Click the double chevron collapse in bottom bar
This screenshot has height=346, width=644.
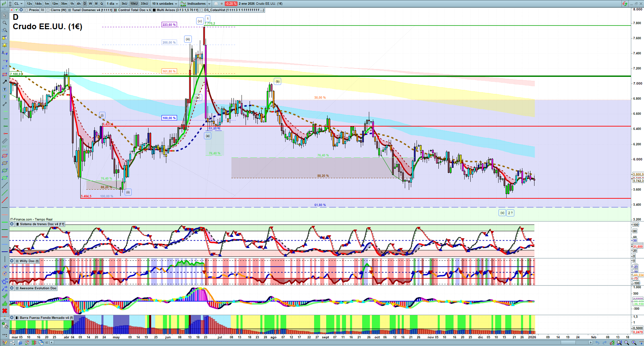(47, 343)
